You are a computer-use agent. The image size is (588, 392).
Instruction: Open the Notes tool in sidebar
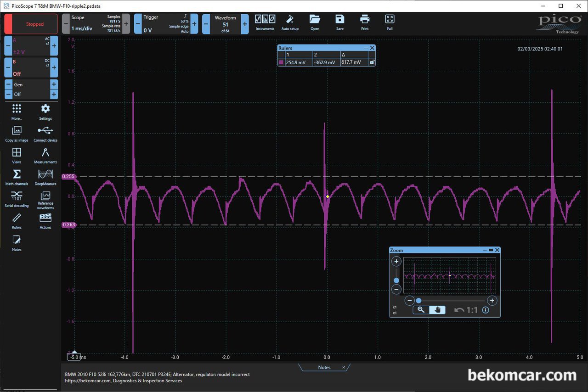click(x=17, y=243)
